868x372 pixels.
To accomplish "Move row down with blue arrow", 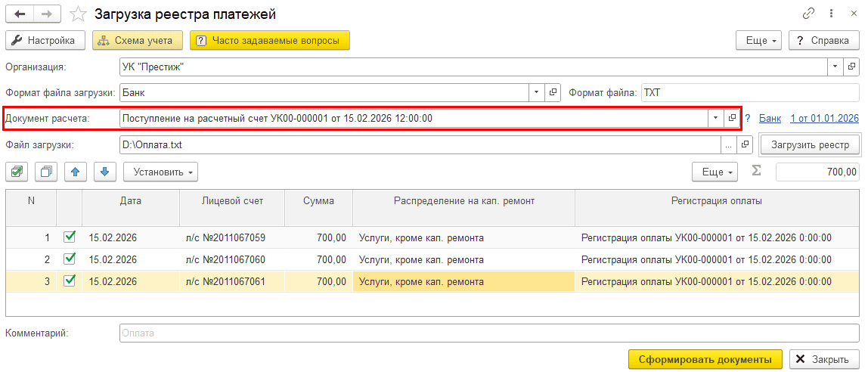I will [x=104, y=172].
